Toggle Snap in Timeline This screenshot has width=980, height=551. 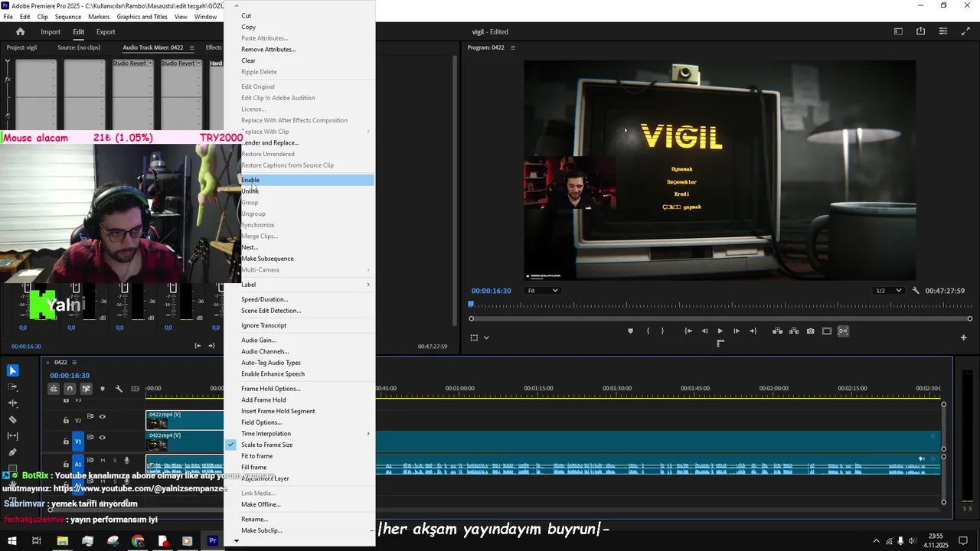(70, 389)
